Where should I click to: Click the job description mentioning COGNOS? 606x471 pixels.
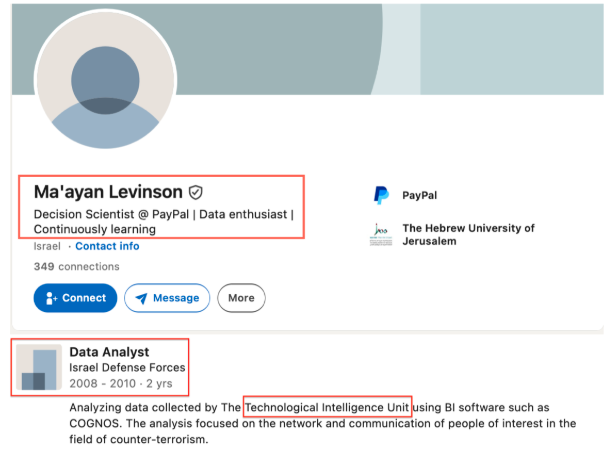pos(323,423)
